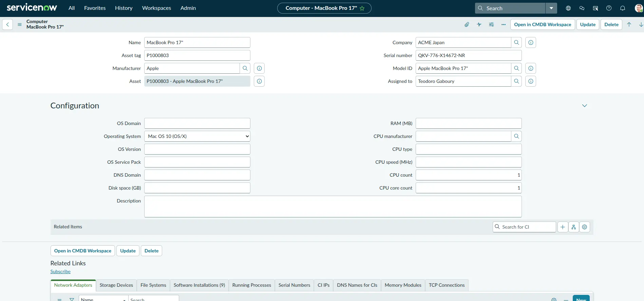This screenshot has width=644, height=301.
Task: Go to previous record with up arrow
Action: pyautogui.click(x=629, y=24)
